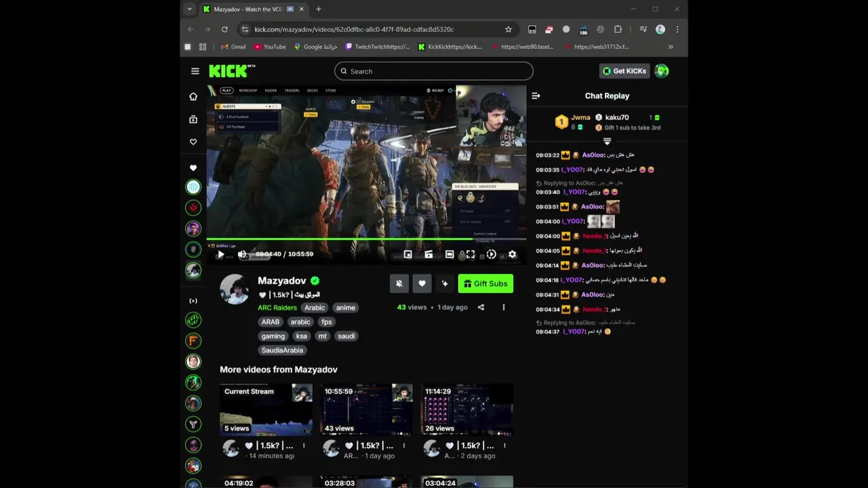Click kaku70 in the gift leaderboard
Image resolution: width=868 pixels, height=488 pixels.
pyautogui.click(x=616, y=117)
